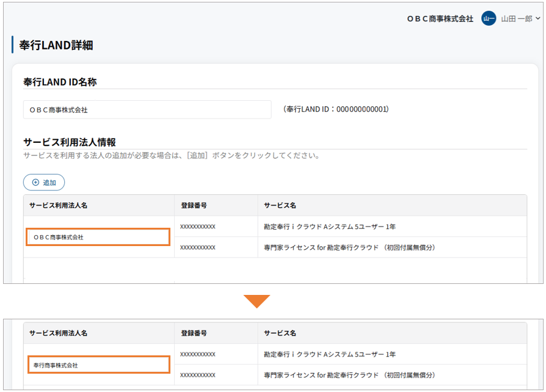Click the instruction text about adding corporations
Viewport: 546px width, 392px height.
coord(172,156)
